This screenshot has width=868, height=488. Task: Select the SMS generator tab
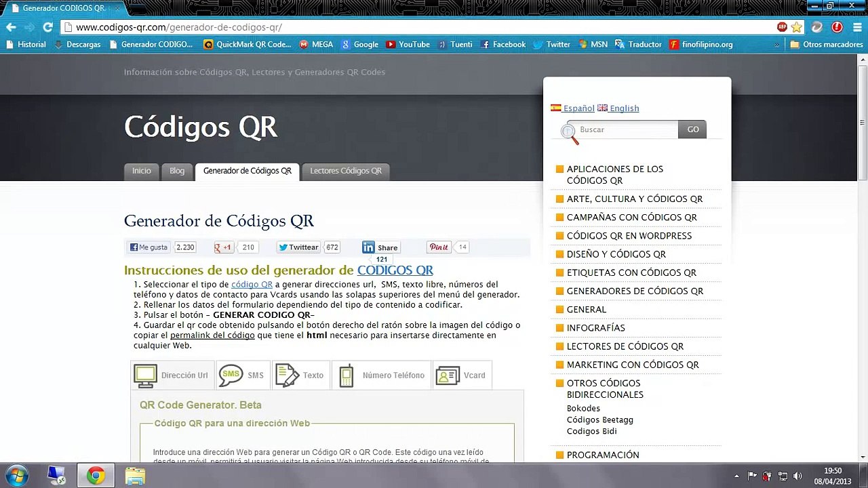point(243,375)
